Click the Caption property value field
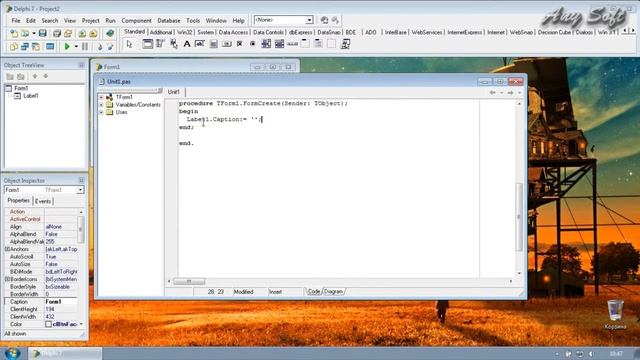This screenshot has height=360, width=640. pyautogui.click(x=61, y=302)
